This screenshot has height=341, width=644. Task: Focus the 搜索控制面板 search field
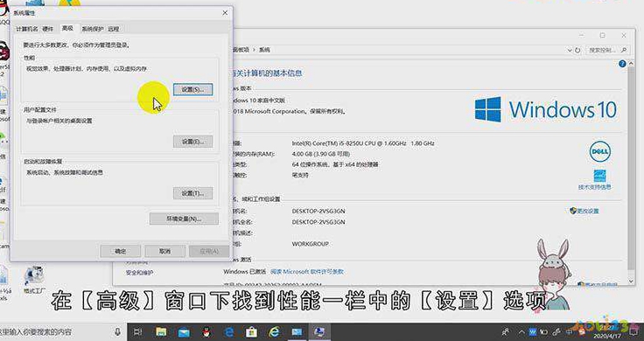[x=608, y=50]
